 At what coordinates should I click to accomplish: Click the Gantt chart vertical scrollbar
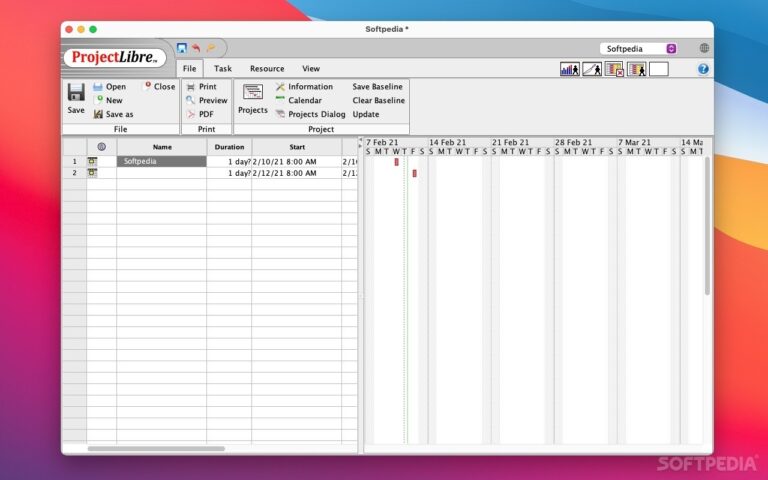[x=707, y=225]
